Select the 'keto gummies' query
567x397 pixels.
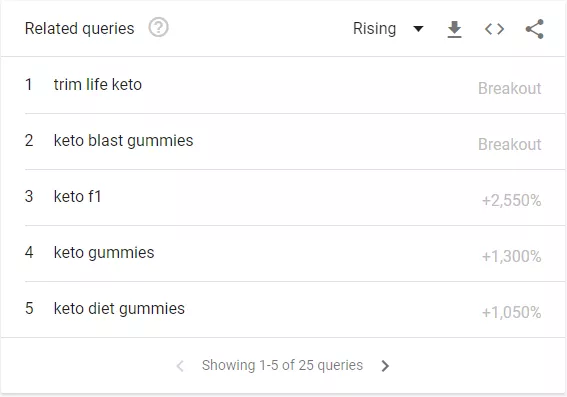pyautogui.click(x=104, y=253)
